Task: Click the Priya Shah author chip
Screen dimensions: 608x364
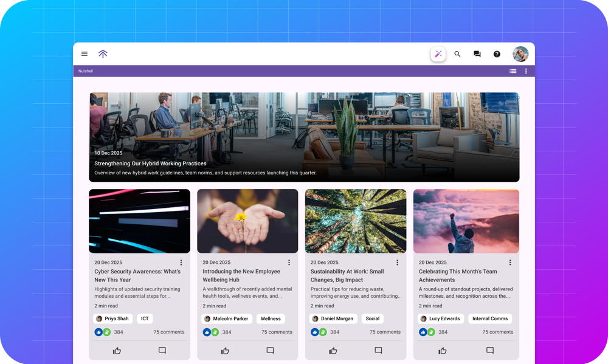Action: pyautogui.click(x=113, y=318)
